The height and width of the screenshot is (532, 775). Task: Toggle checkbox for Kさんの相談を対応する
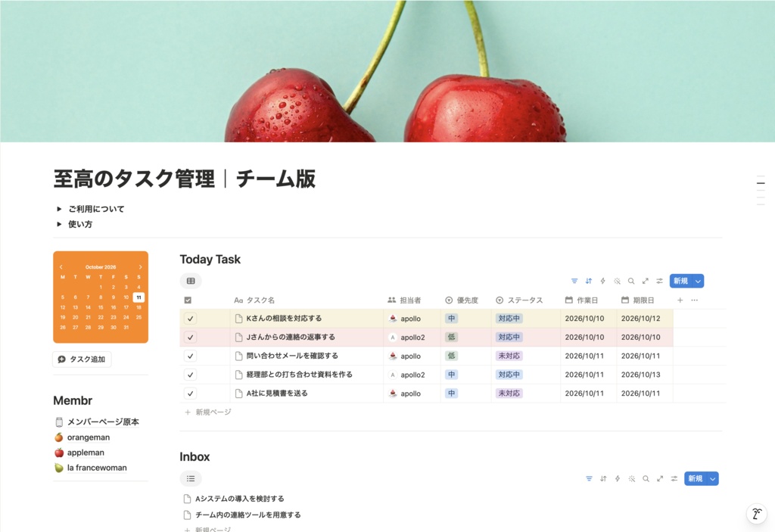point(190,319)
